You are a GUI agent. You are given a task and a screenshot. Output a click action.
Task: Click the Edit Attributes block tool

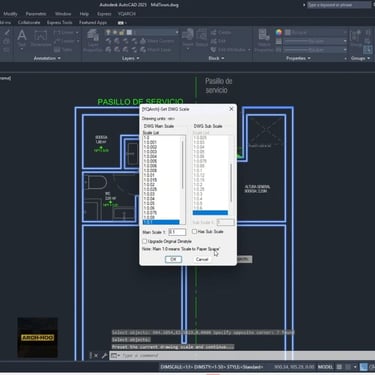point(231,50)
